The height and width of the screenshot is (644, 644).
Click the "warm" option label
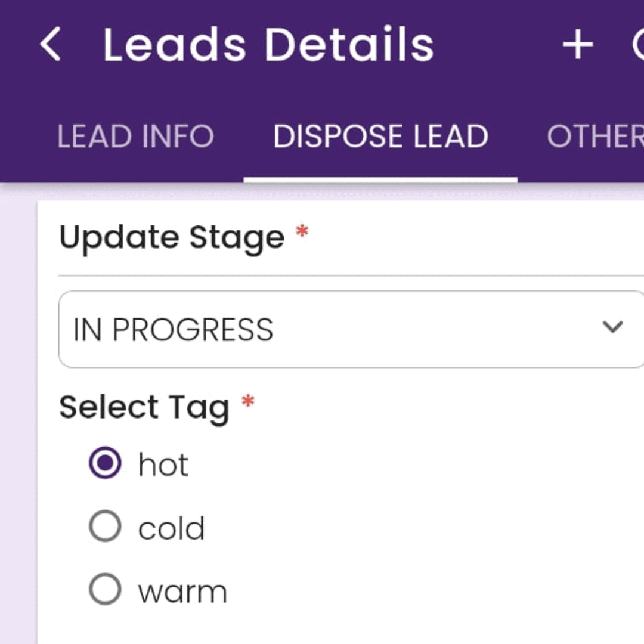pyautogui.click(x=182, y=592)
